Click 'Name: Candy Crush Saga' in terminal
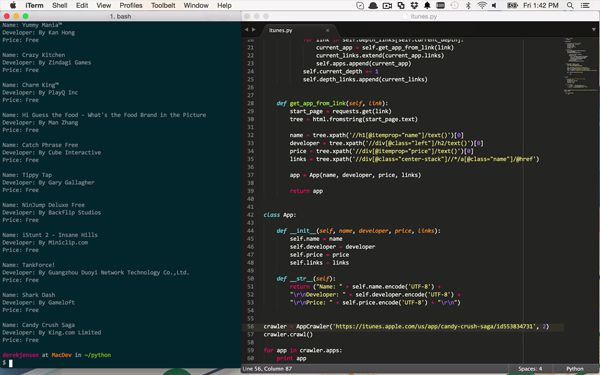Viewport: 600px width, 375px height. tap(39, 325)
